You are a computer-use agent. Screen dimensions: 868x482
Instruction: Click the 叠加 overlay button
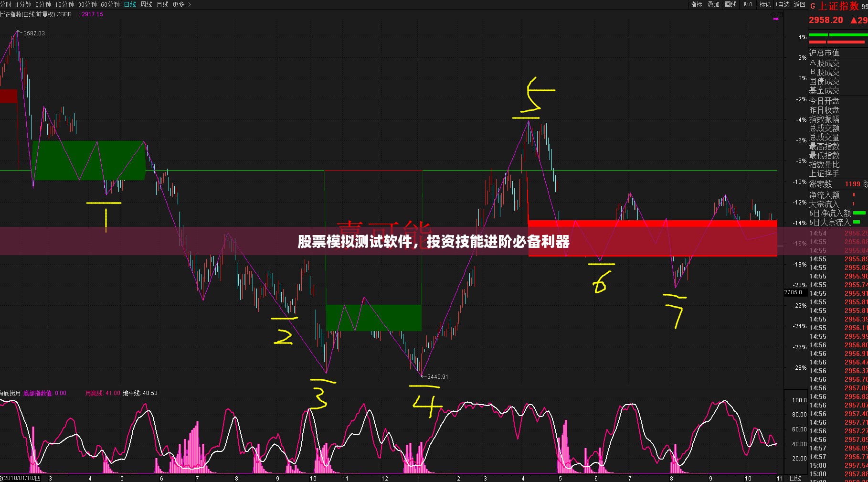713,4
